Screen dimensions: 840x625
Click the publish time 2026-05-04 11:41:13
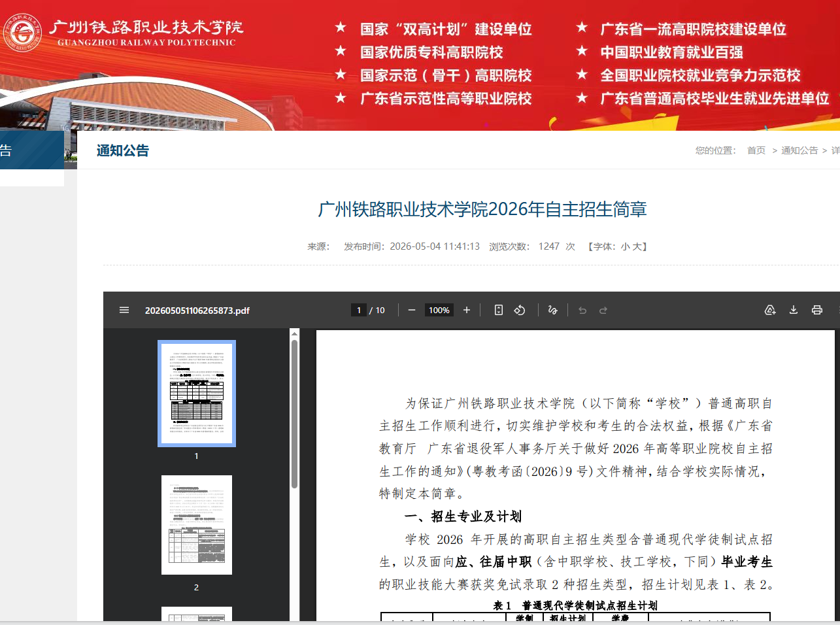tap(435, 246)
